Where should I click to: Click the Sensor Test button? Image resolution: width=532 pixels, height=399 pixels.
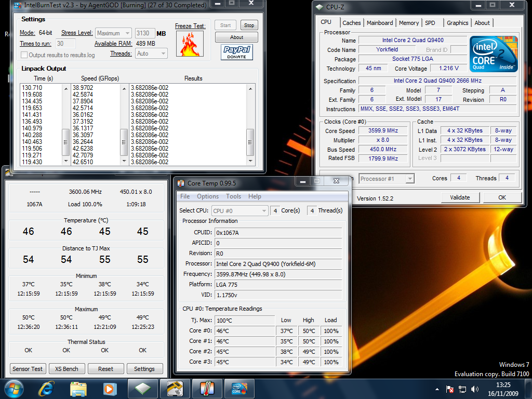(28, 369)
